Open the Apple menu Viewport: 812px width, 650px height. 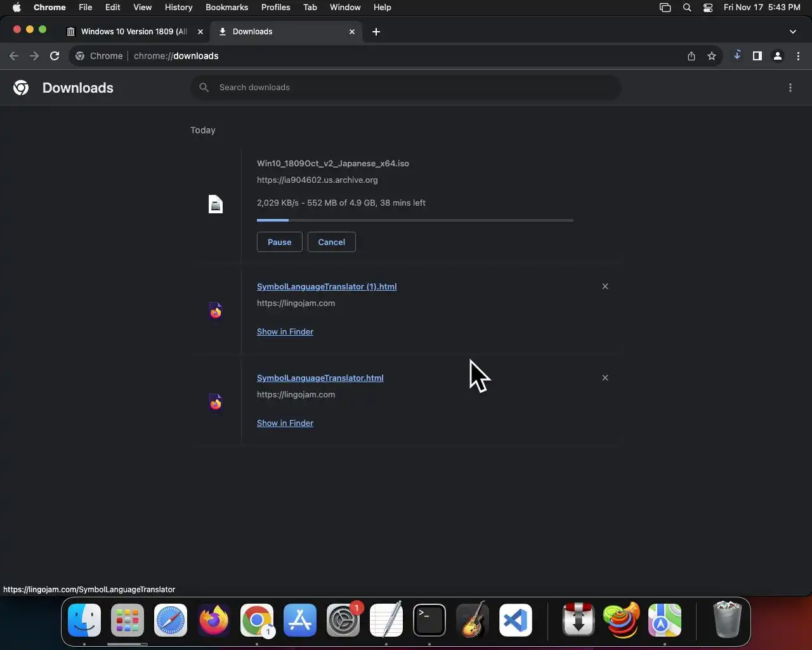[x=16, y=8]
